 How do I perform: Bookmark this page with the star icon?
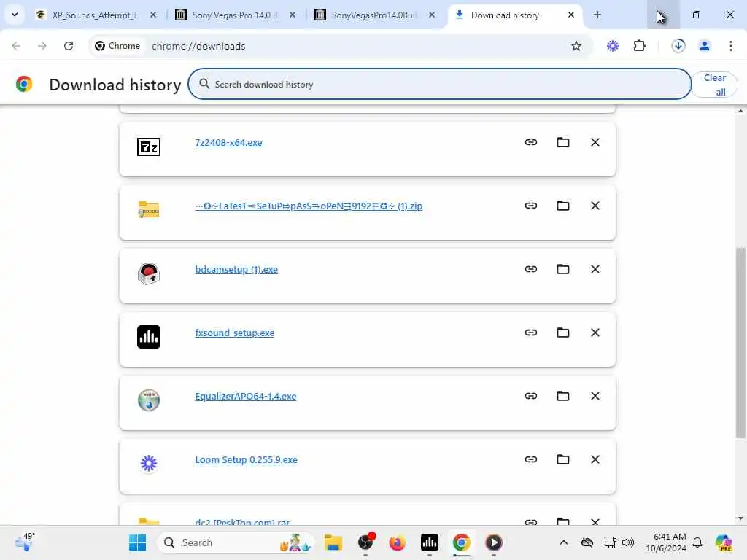pos(576,46)
